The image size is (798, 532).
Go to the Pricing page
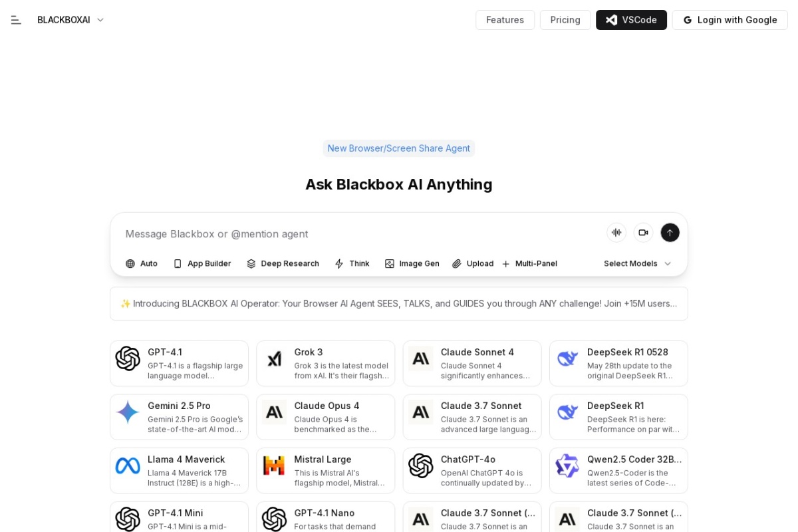tap(565, 20)
